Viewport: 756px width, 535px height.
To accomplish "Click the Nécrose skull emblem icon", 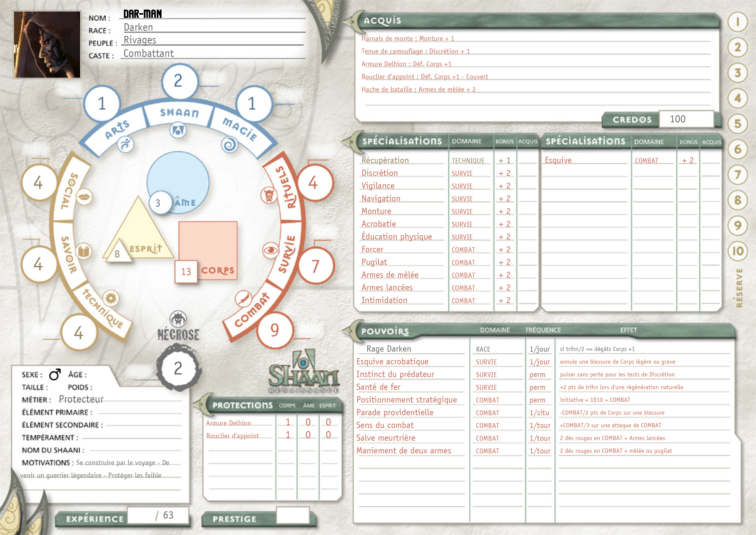I will tap(178, 319).
